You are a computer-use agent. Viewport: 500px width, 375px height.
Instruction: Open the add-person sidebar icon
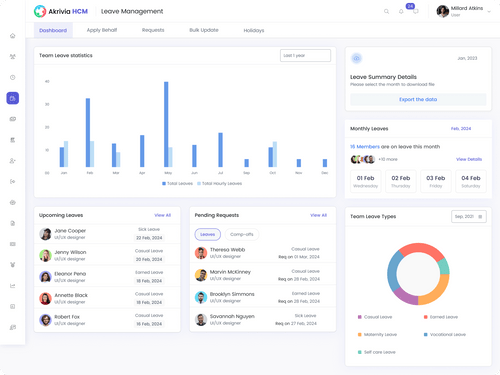(x=13, y=161)
